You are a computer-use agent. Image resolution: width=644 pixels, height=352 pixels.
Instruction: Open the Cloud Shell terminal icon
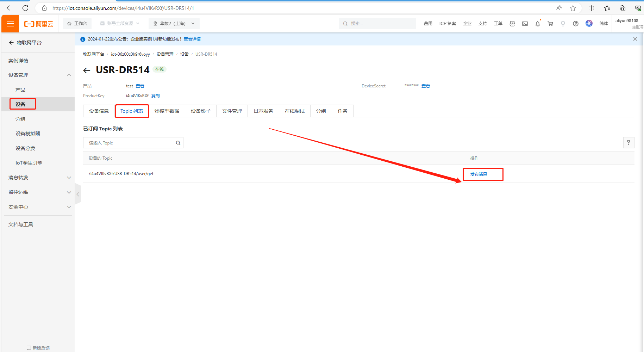[525, 24]
